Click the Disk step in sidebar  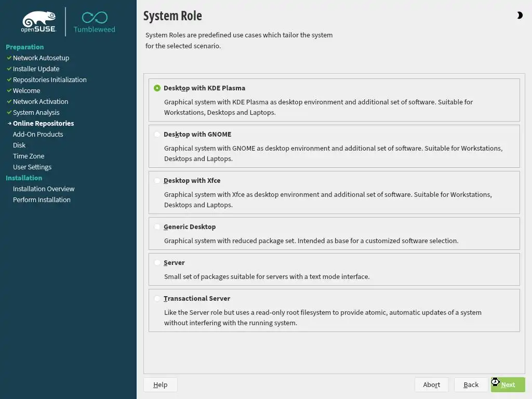click(19, 145)
